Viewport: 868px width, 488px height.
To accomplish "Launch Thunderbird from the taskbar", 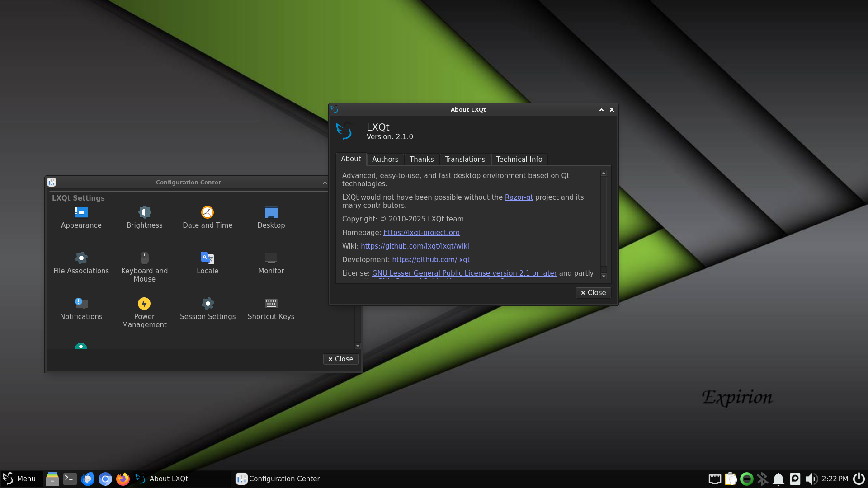I will pyautogui.click(x=88, y=479).
